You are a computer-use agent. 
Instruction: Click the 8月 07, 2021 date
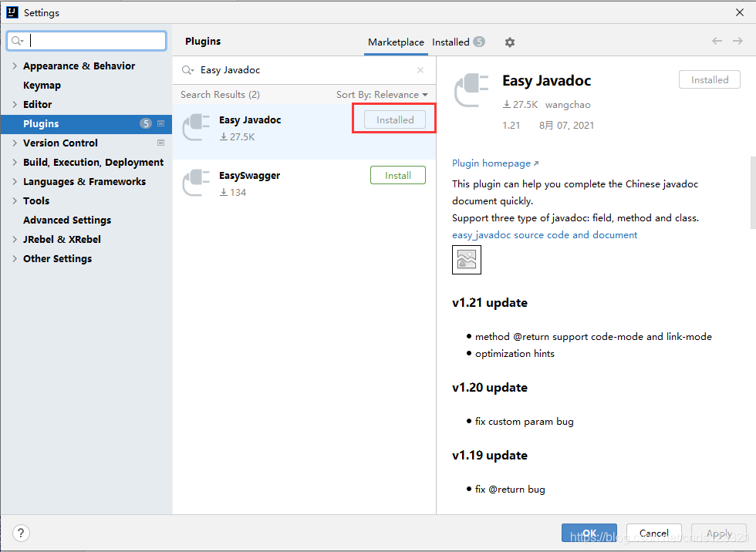coord(566,126)
